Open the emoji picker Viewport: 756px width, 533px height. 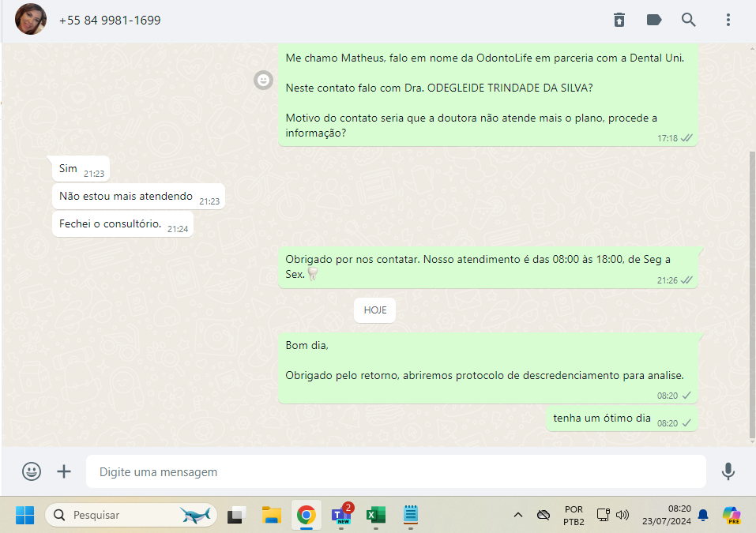32,471
